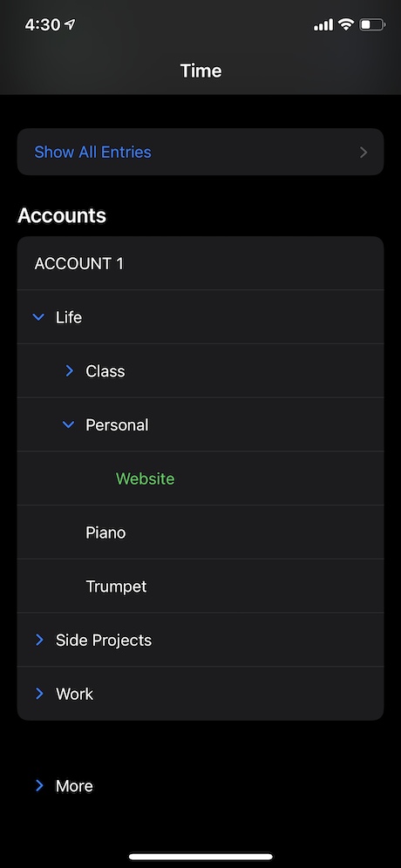Select the green Website entry
This screenshot has height=868, width=401.
click(145, 478)
